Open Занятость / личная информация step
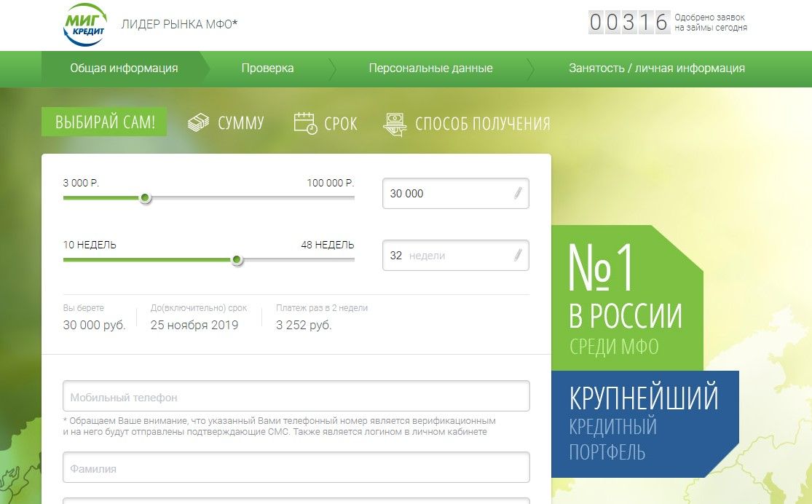812x504 pixels. 656,68
